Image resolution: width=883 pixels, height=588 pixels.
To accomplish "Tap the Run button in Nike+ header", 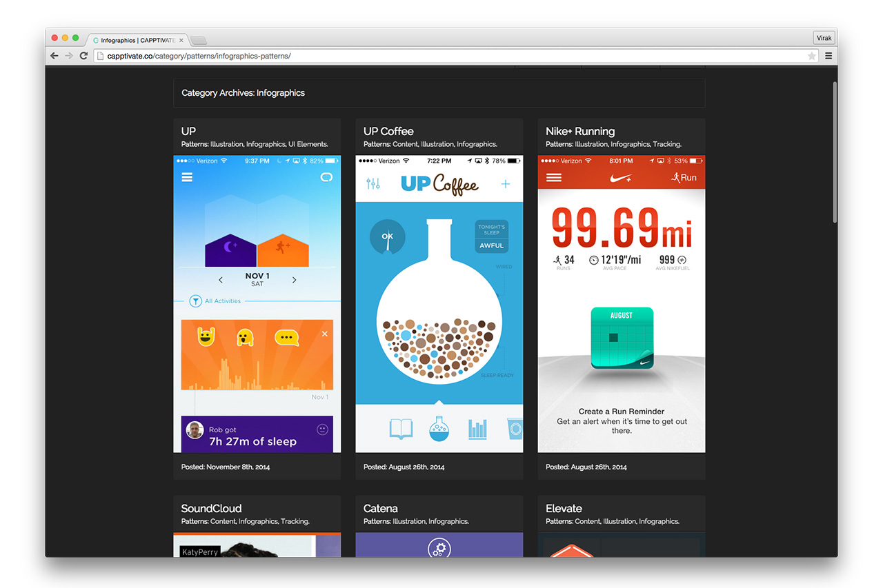I will click(684, 178).
